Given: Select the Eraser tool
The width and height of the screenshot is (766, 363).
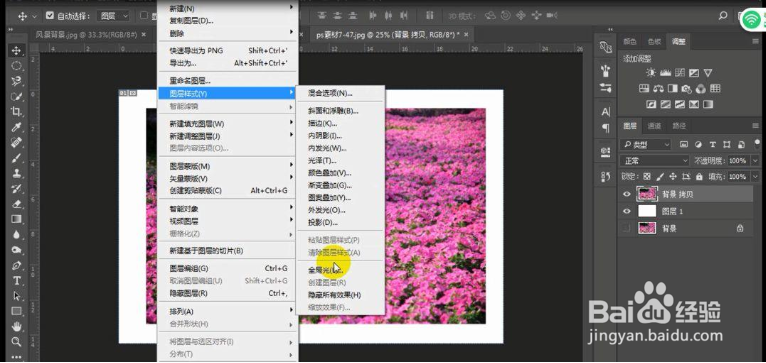Looking at the screenshot, I should point(17,204).
